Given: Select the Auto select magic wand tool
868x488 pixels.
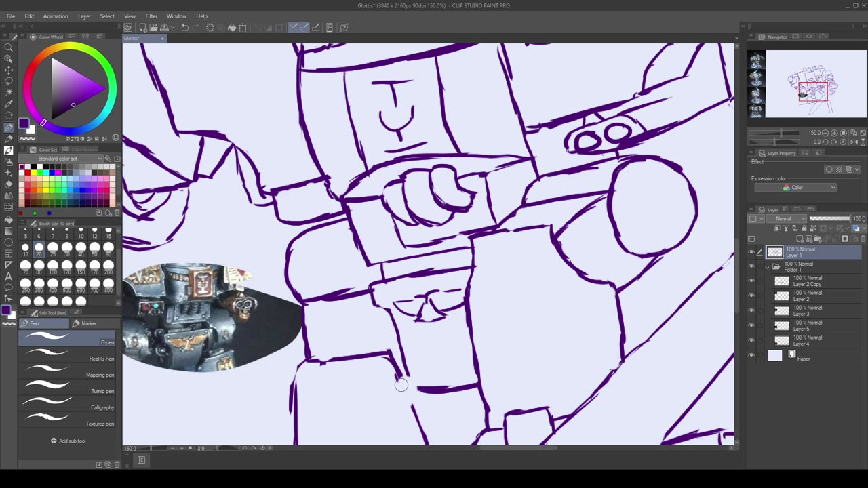Looking at the screenshot, I should [x=8, y=93].
